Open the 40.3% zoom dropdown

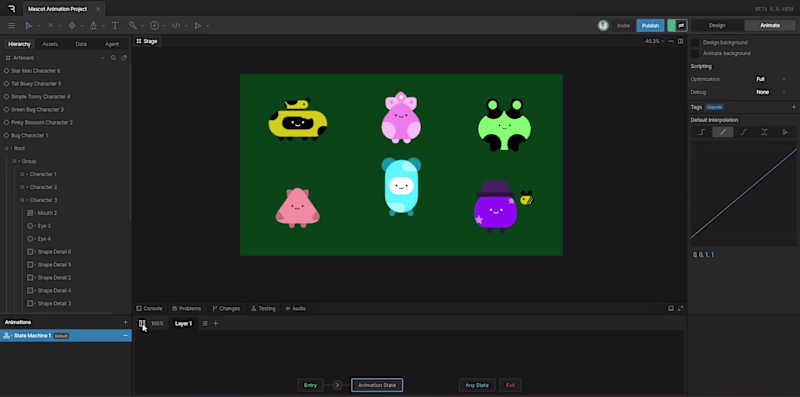pyautogui.click(x=655, y=41)
